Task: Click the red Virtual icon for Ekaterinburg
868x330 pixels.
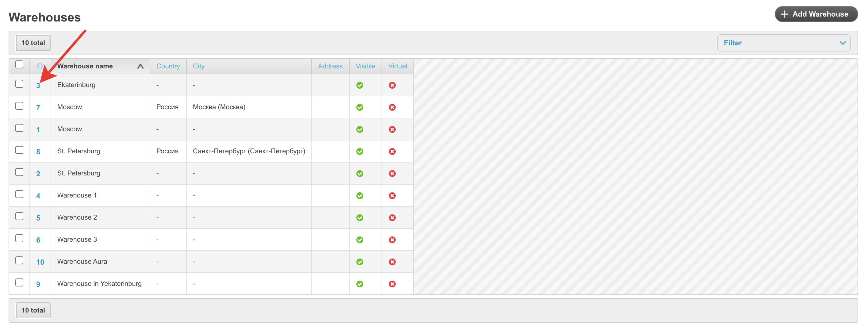Action: 392,85
